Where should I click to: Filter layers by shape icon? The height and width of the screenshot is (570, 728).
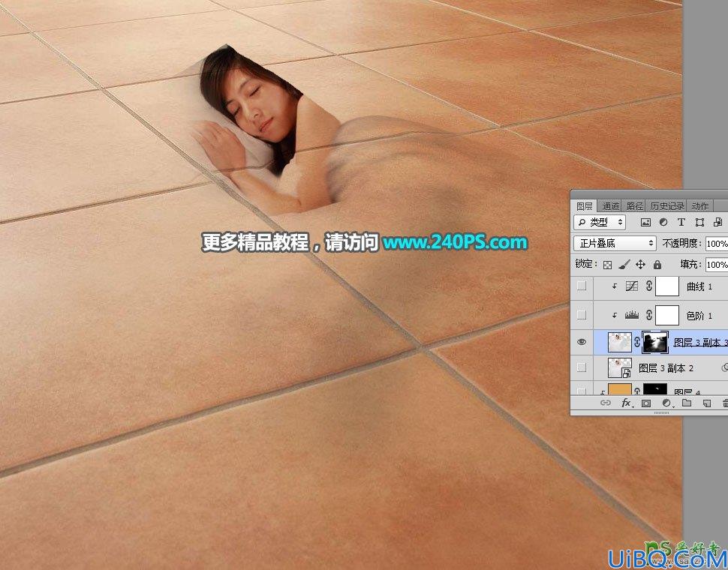tap(699, 223)
